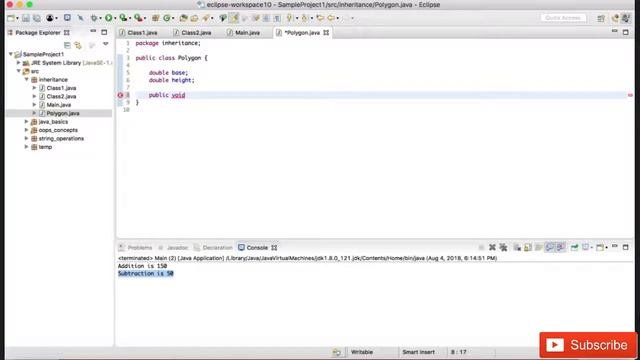Click the Coverage run icon
The height and width of the screenshot is (360, 640).
(123, 18)
